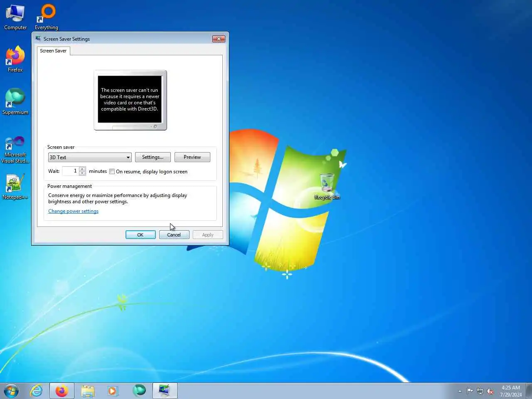The image size is (532, 399).
Task: Confirm with the OK button
Action: coord(140,235)
